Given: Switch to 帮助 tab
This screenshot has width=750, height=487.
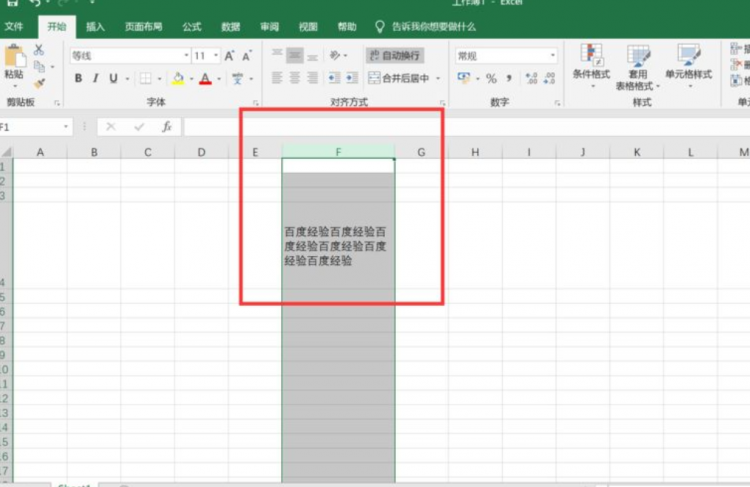Looking at the screenshot, I should (x=347, y=26).
